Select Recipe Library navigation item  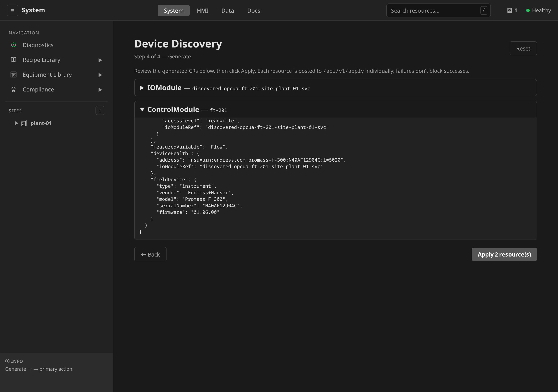tap(56, 60)
